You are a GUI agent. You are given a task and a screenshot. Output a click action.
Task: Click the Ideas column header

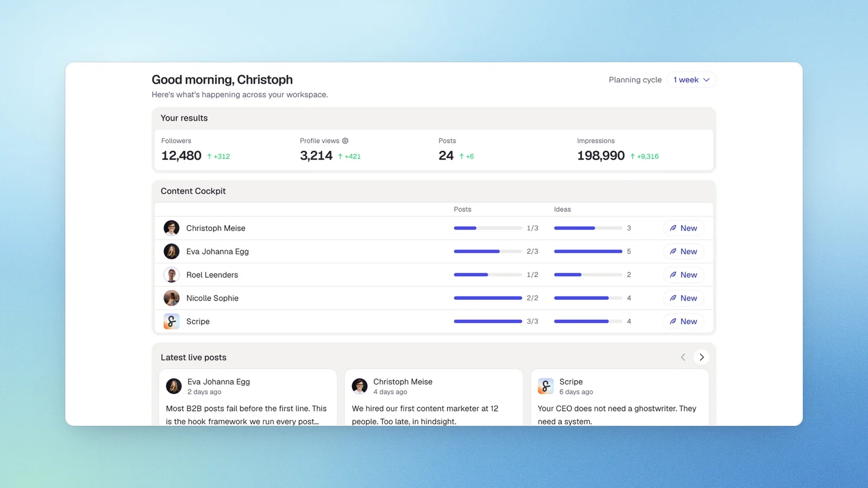click(562, 209)
